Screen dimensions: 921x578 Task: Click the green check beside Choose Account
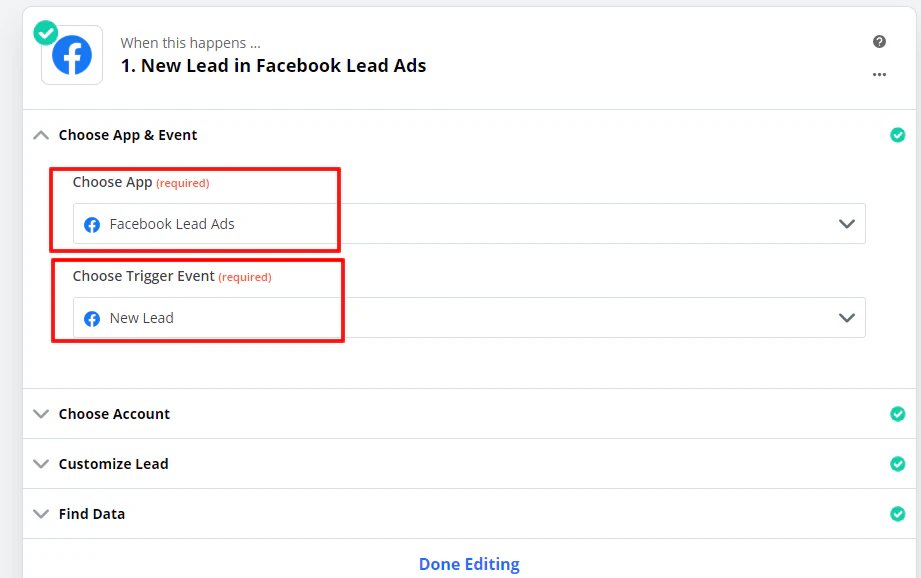897,413
